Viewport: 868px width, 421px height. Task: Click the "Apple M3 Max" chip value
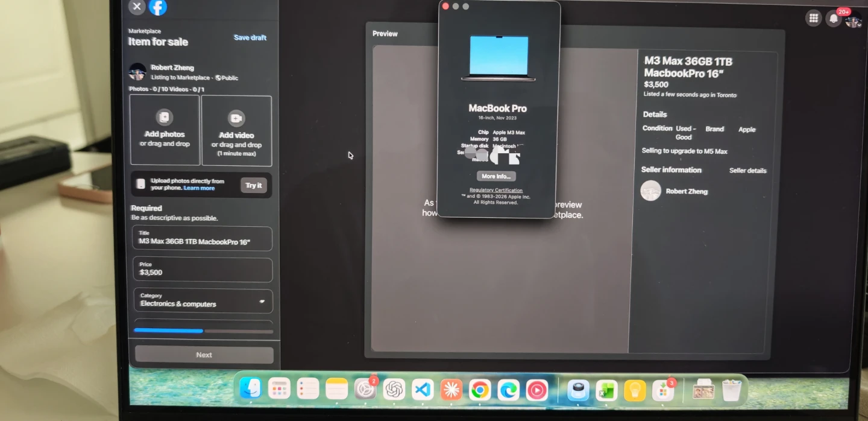(509, 132)
